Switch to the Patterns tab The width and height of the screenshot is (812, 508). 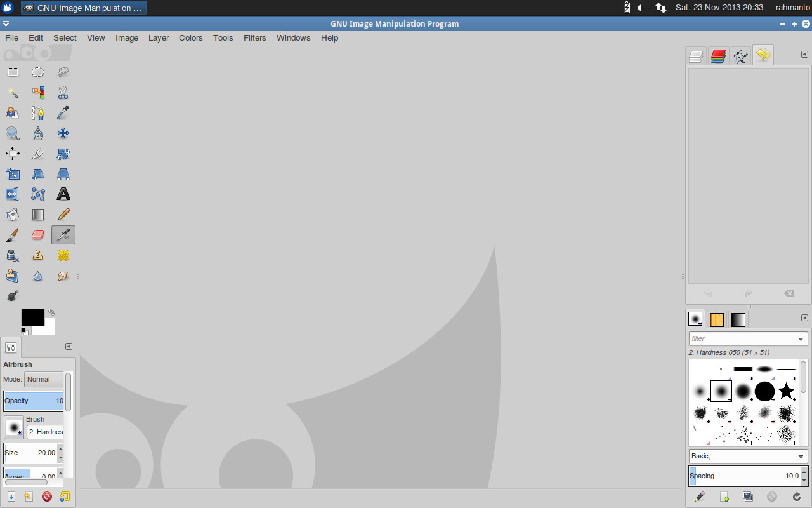pyautogui.click(x=717, y=319)
